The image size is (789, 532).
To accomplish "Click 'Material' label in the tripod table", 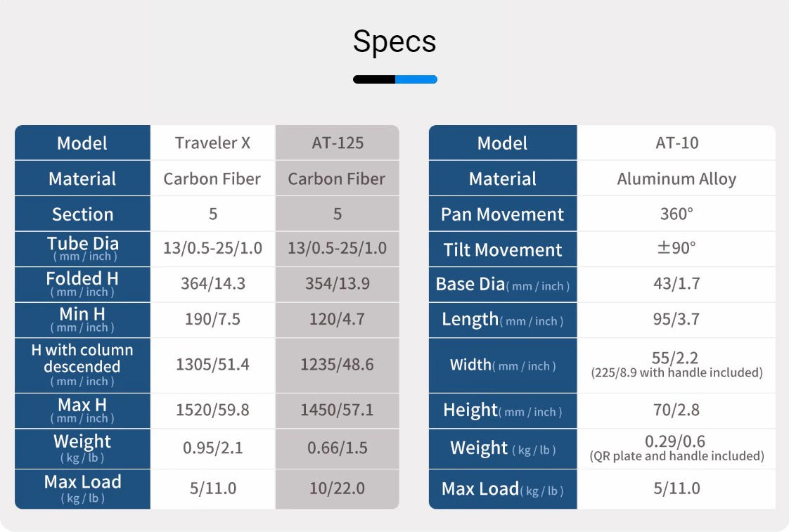I will coord(82,179).
